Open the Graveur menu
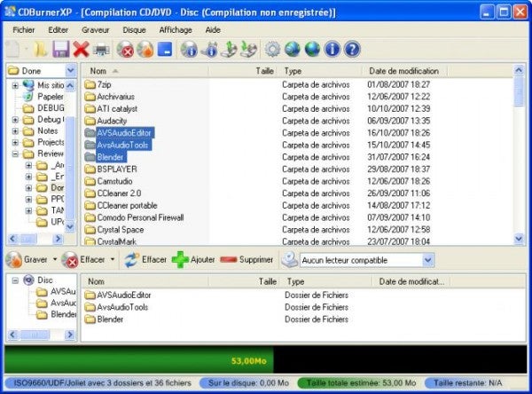532x394 pixels. [96, 30]
